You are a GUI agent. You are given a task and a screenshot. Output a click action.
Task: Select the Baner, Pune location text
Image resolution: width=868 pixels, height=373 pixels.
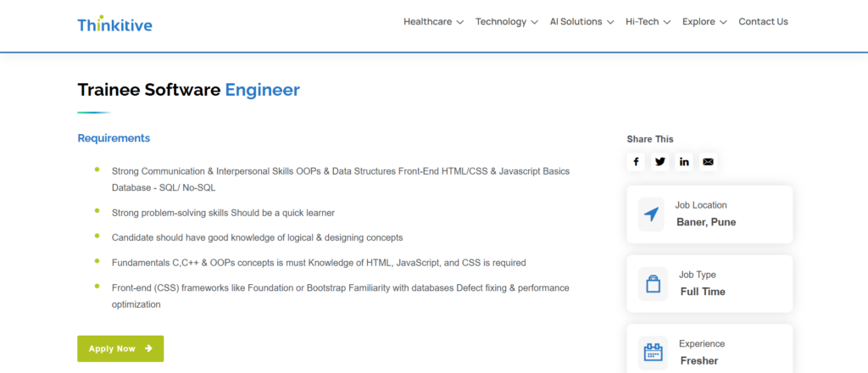(706, 222)
